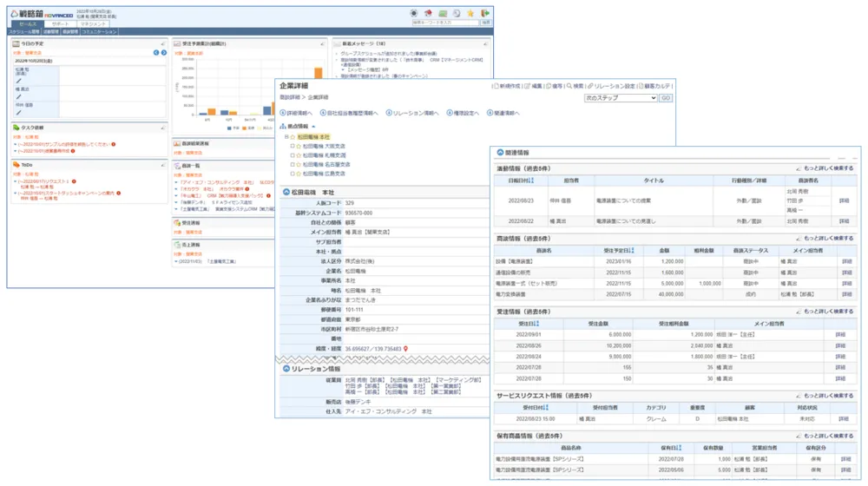Screen dimensions: 868x486
Task: Collapse the リレーション情報 section
Action: point(286,369)
